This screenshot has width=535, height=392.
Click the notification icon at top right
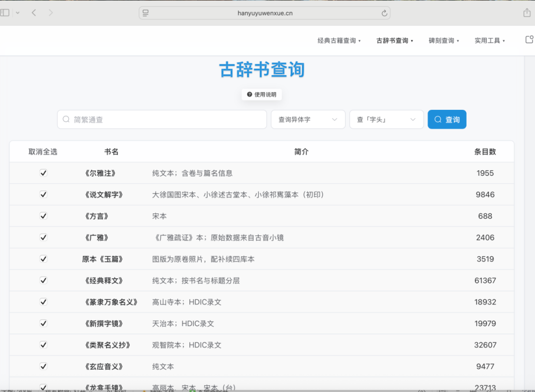pos(529,40)
